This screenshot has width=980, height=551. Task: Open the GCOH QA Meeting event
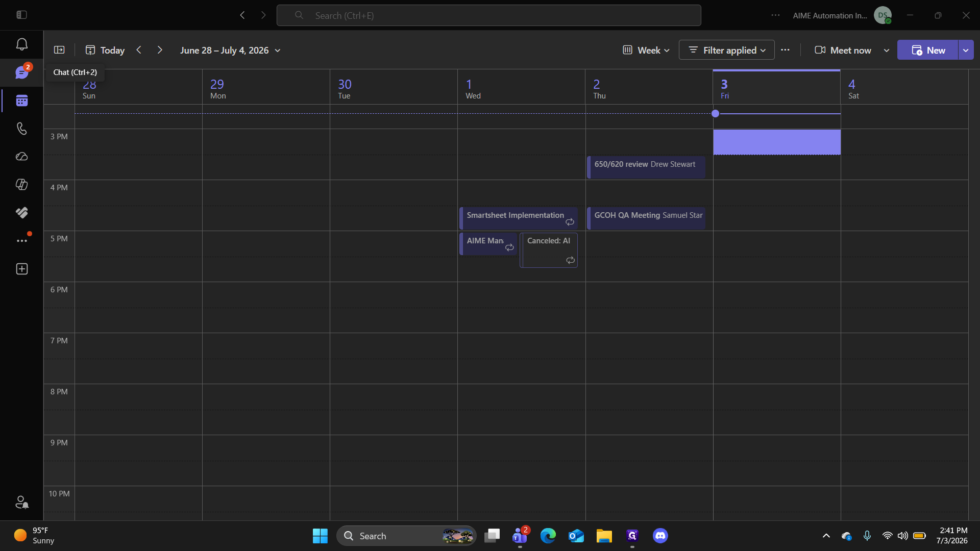click(x=646, y=218)
